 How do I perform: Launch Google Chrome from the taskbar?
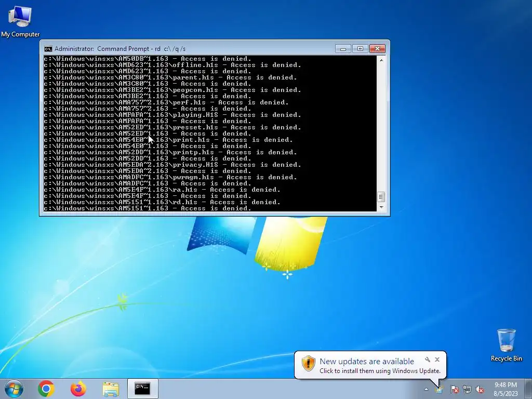[46, 389]
